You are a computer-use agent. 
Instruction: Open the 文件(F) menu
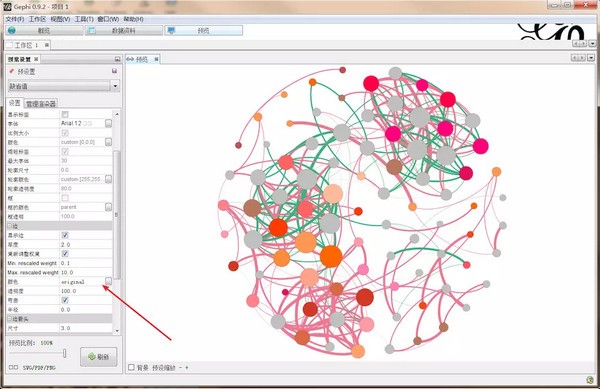coord(15,19)
